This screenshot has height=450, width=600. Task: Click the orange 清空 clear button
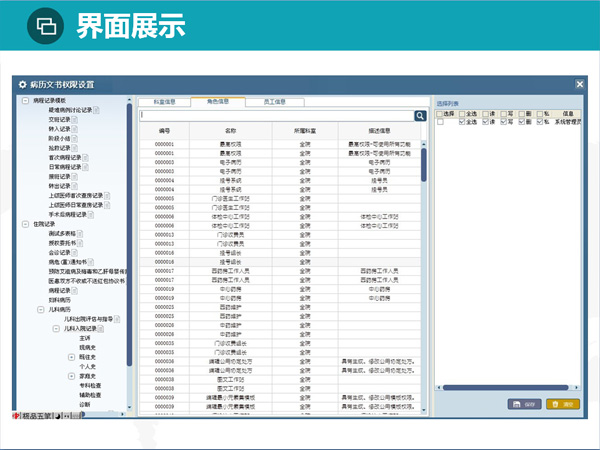pos(563,404)
